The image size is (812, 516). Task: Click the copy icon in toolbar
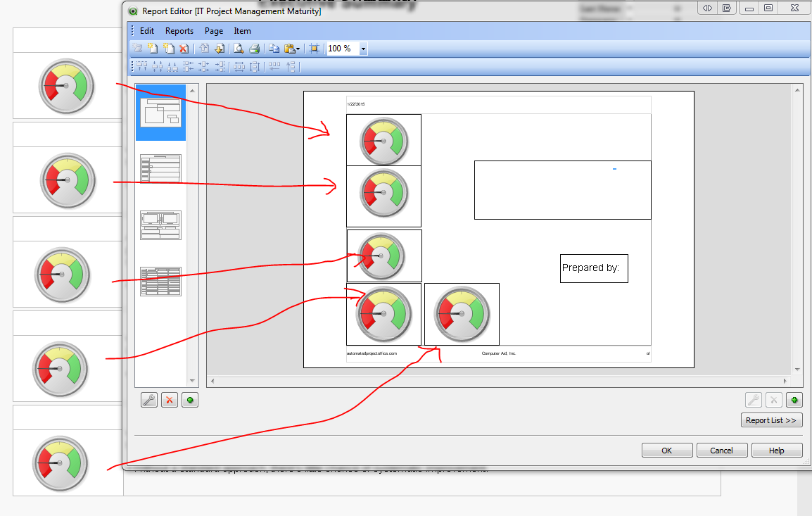click(x=274, y=49)
